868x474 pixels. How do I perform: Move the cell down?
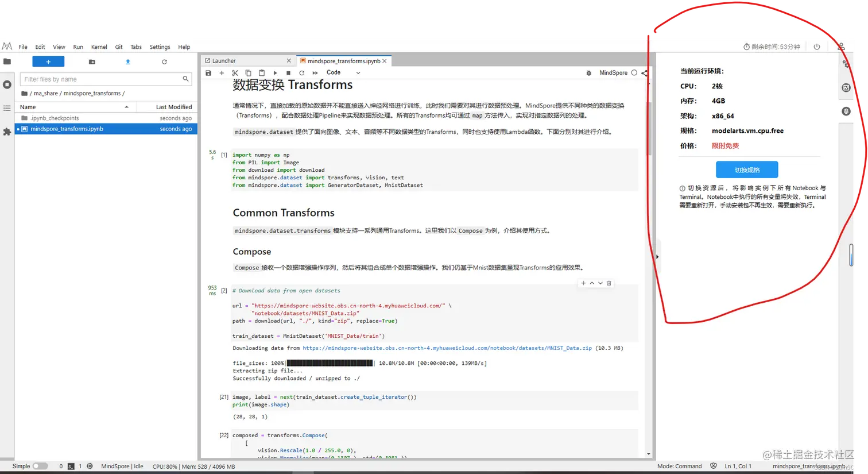click(600, 283)
